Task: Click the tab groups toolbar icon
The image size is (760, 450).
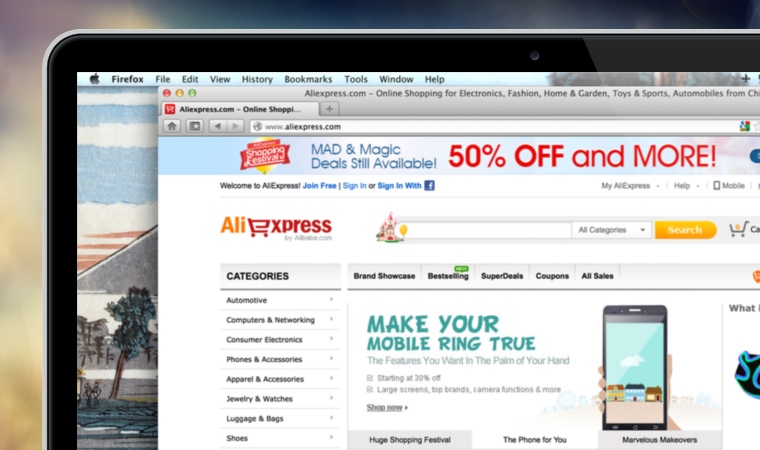Action: (195, 126)
